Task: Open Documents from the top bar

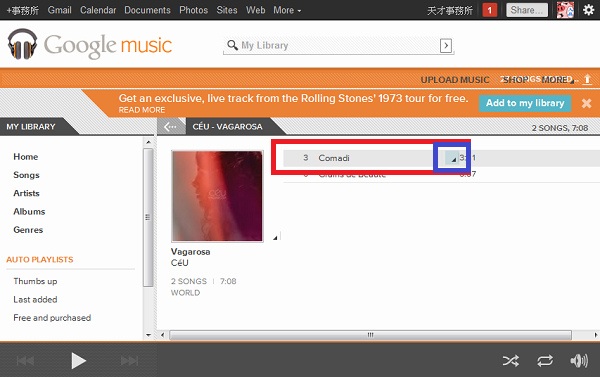Action: coord(147,10)
